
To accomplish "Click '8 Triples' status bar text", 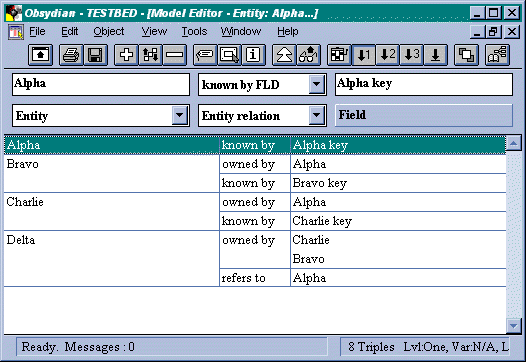I will [x=371, y=347].
